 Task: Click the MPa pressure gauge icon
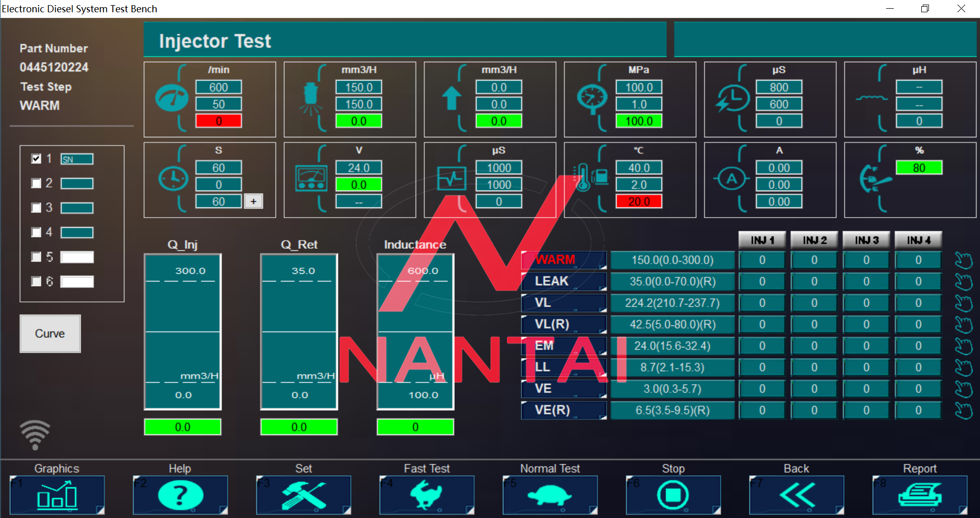(x=592, y=99)
